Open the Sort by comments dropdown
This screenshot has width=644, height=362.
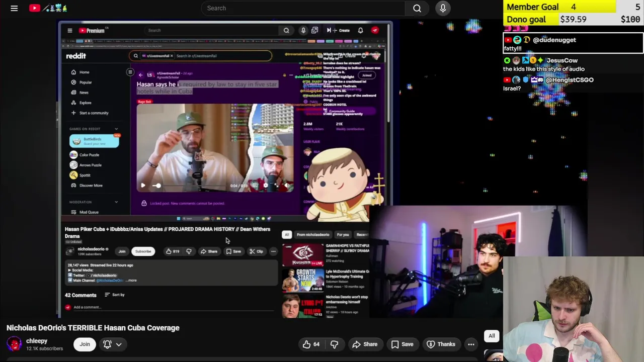(115, 295)
